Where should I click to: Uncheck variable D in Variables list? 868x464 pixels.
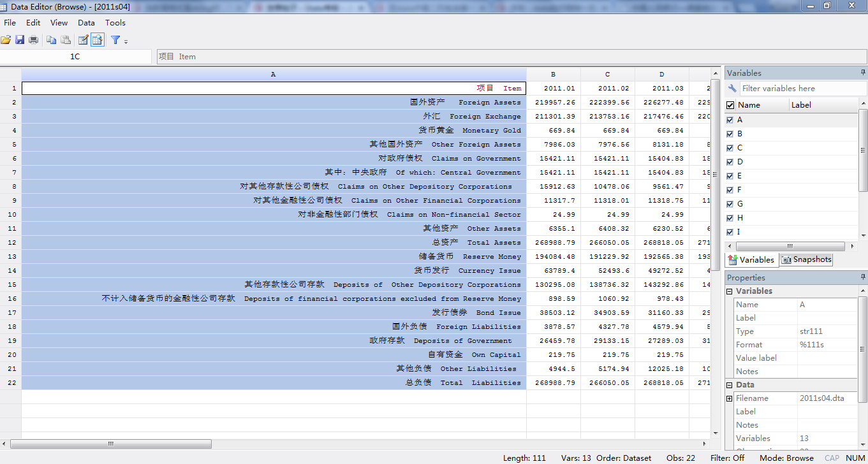click(730, 162)
